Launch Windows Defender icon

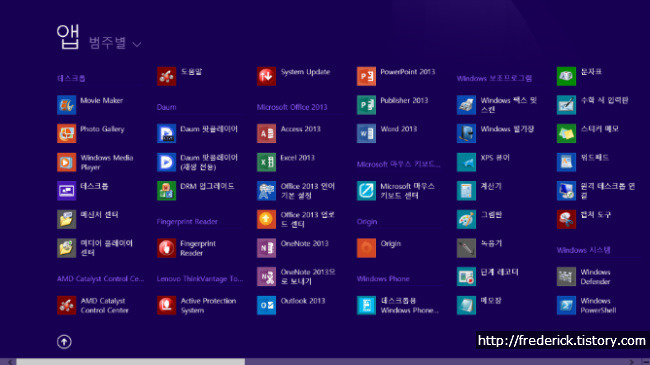[566, 277]
